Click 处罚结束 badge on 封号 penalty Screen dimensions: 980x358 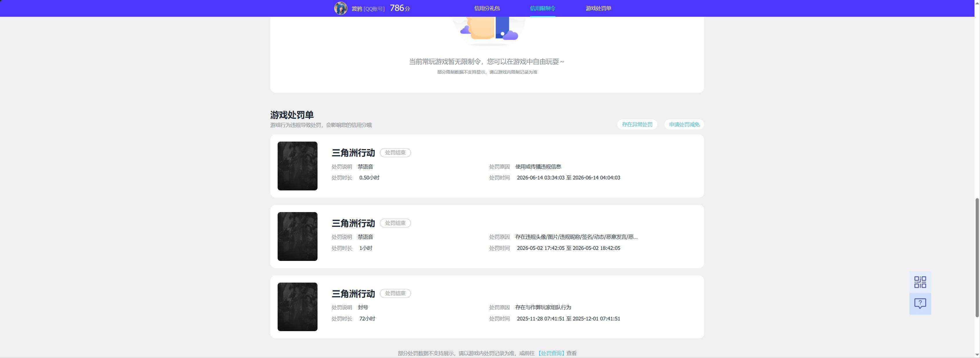(x=395, y=293)
